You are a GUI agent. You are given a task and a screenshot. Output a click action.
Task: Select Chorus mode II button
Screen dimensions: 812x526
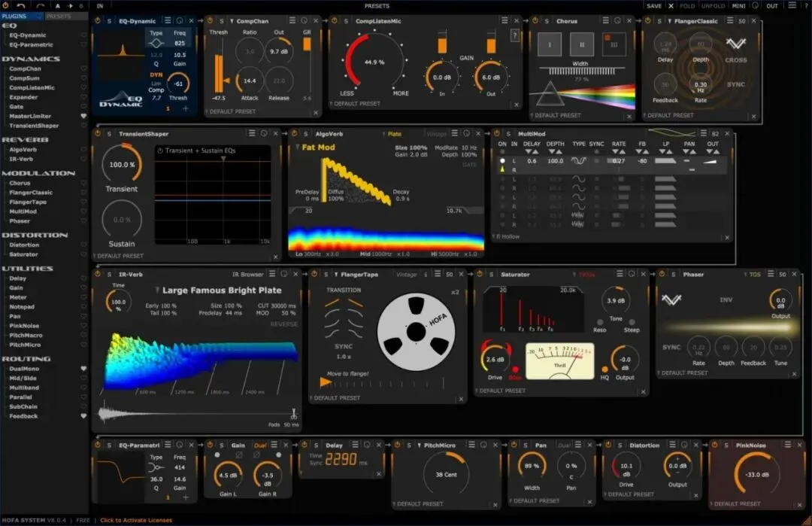coord(581,44)
